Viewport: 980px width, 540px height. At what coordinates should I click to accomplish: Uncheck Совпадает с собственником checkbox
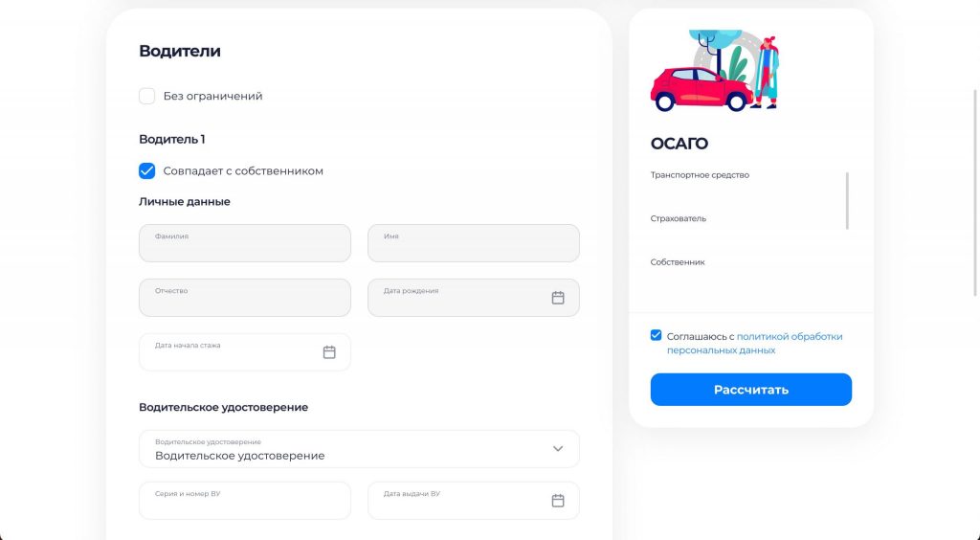pos(147,171)
